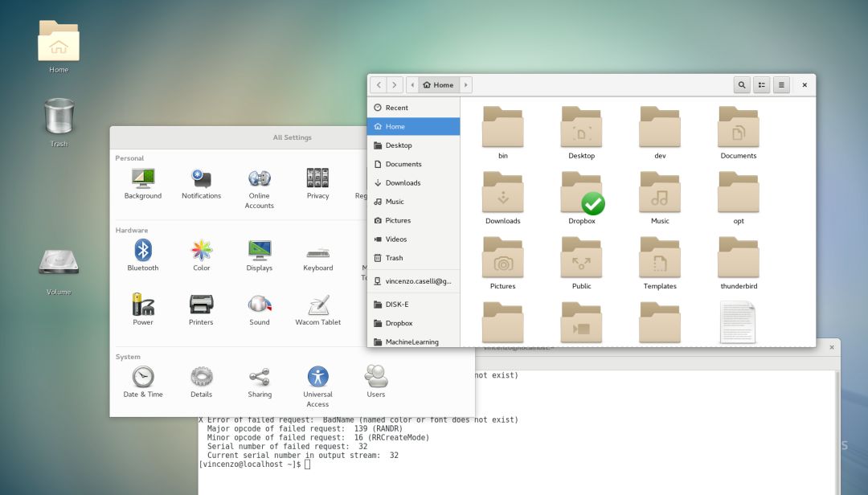Open Desktop in Files sidebar

pos(414,145)
